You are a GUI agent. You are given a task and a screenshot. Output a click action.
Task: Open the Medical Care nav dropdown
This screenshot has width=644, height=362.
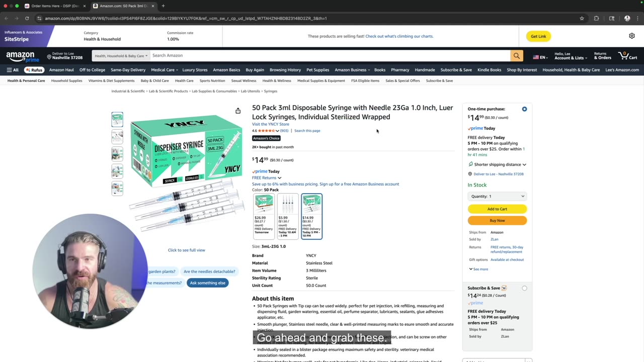(164, 70)
